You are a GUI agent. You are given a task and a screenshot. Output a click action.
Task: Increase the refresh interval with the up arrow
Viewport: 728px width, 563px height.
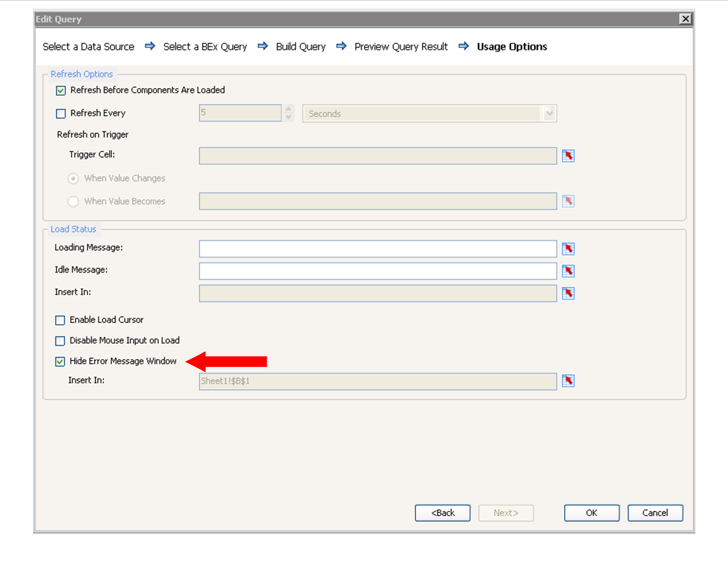click(x=289, y=109)
